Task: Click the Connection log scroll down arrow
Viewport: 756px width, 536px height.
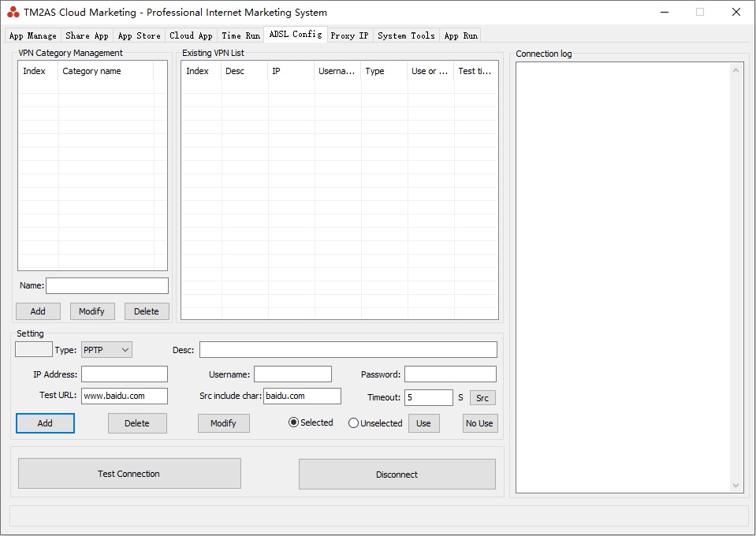Action: pos(737,486)
